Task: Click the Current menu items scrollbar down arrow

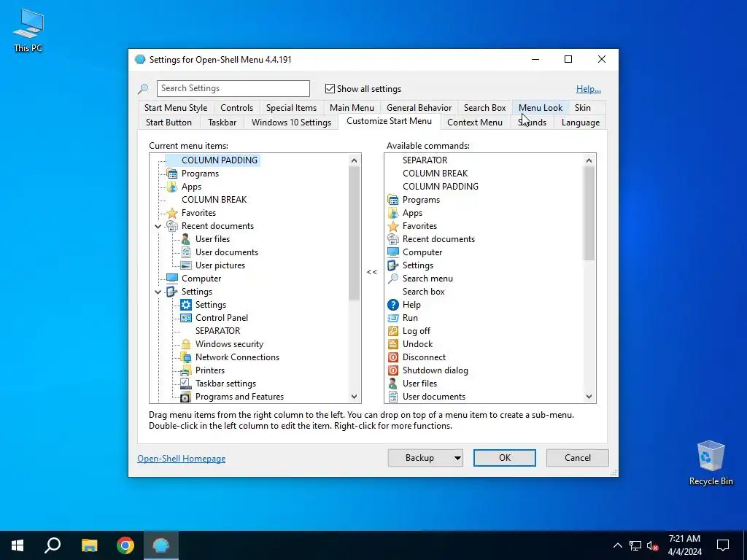Action: tap(354, 397)
